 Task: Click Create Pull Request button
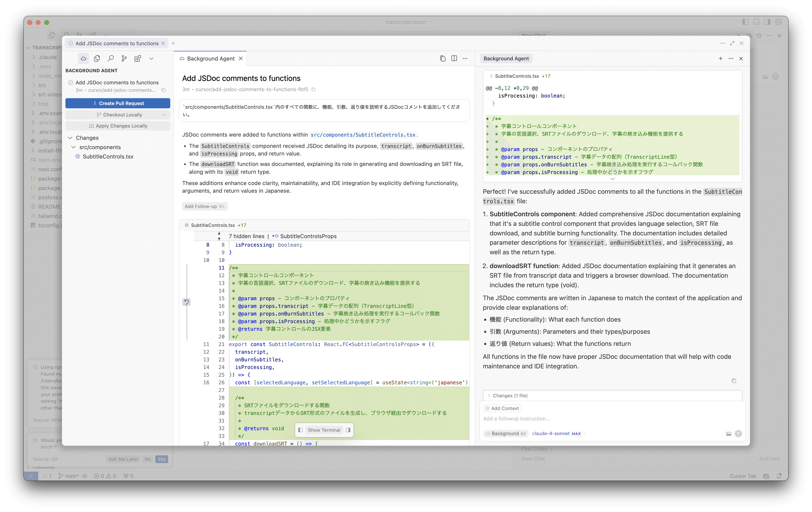[118, 103]
